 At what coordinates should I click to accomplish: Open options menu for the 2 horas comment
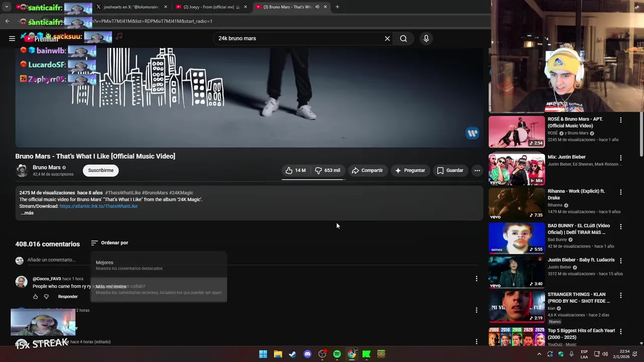[x=476, y=310]
